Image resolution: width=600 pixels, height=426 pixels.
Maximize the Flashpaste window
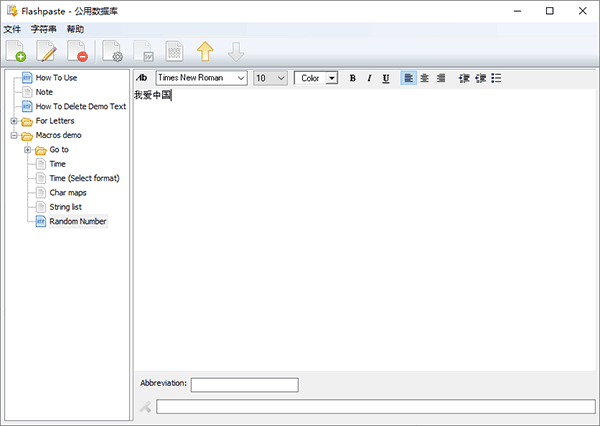549,11
